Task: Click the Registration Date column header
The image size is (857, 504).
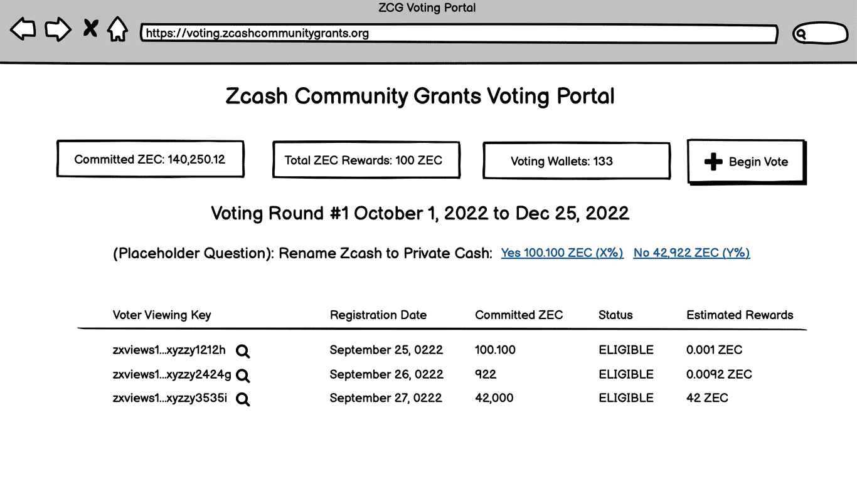Action: (378, 315)
